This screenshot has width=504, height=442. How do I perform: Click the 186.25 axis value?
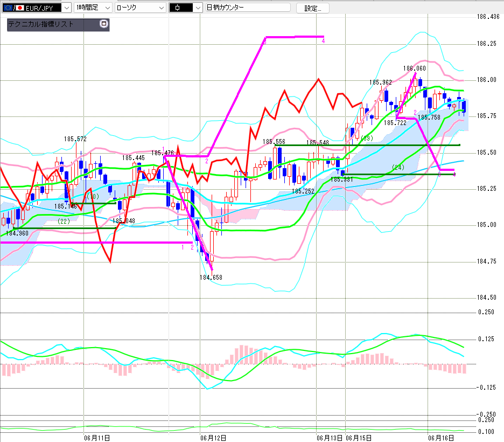[x=487, y=44]
